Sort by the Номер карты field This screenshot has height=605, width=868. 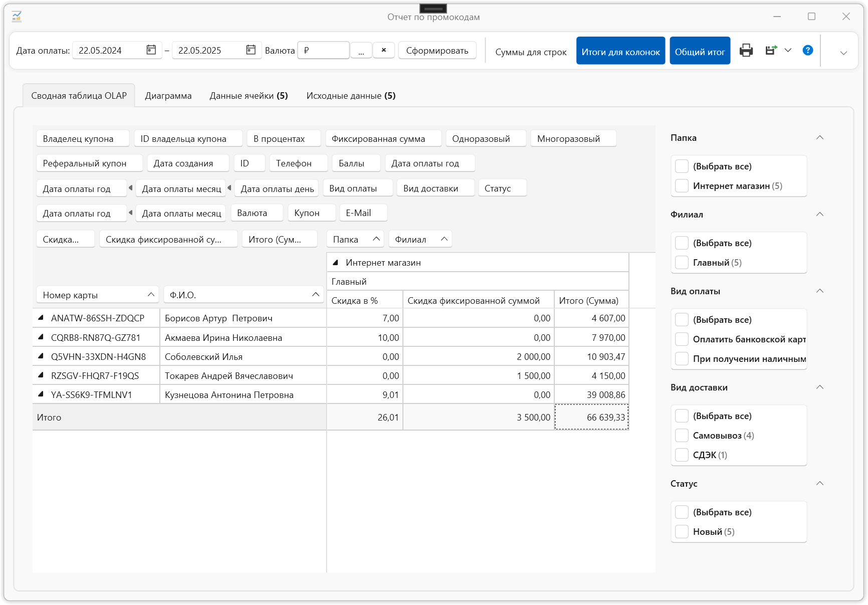click(x=98, y=295)
